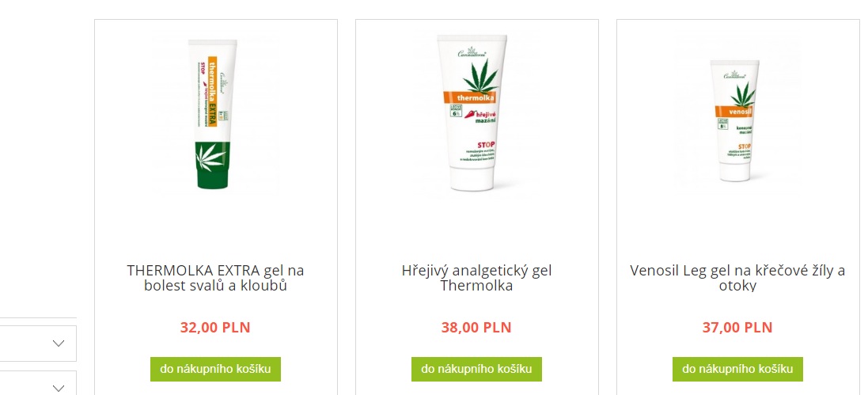Click the 37,00 PLN price
The height and width of the screenshot is (395, 868).
click(x=737, y=328)
